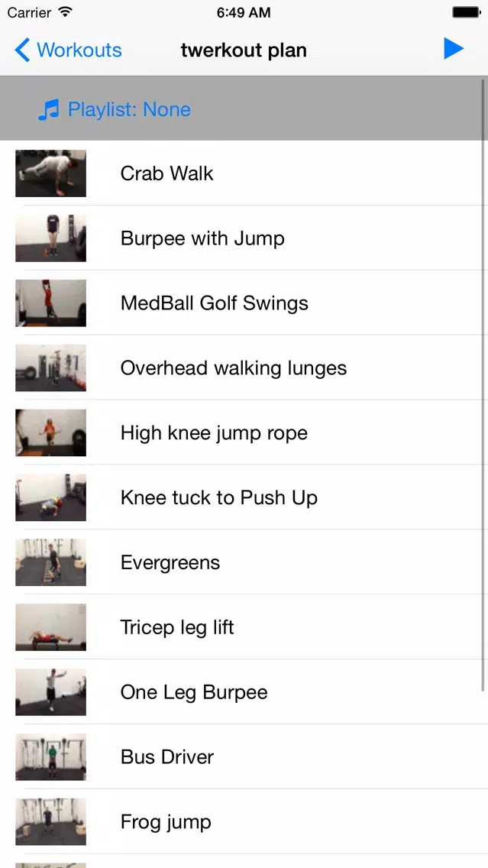The width and height of the screenshot is (488, 868).
Task: Tap the Burpee with Jump thumbnail
Action: pyautogui.click(x=50, y=238)
